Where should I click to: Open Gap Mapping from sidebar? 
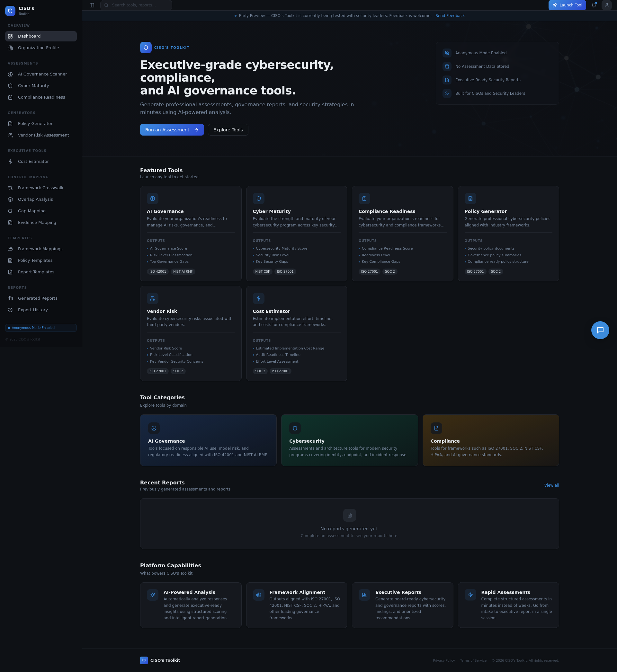(x=41, y=211)
